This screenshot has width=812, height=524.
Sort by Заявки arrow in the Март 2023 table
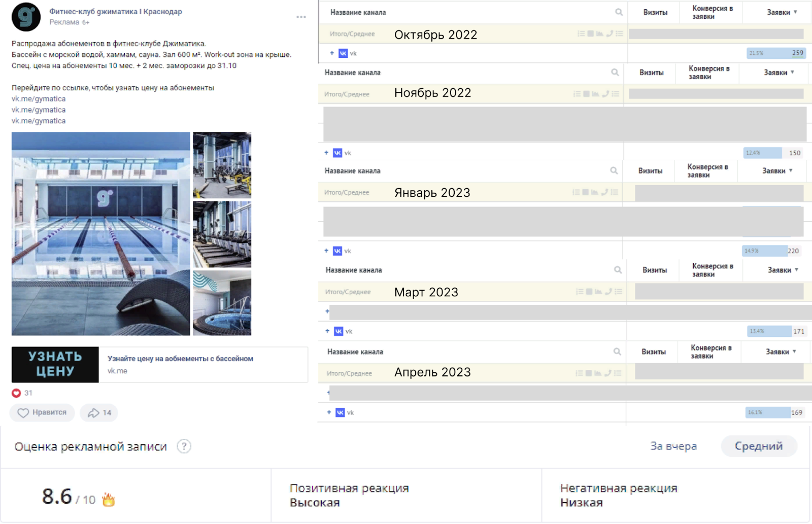(796, 270)
